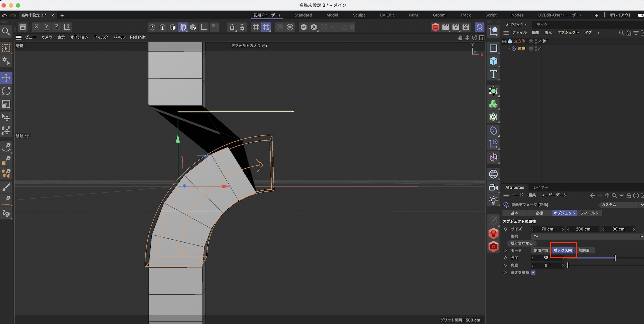Click the 親に合わせる button
Viewport: 644px width, 324px height.
pyautogui.click(x=522, y=243)
